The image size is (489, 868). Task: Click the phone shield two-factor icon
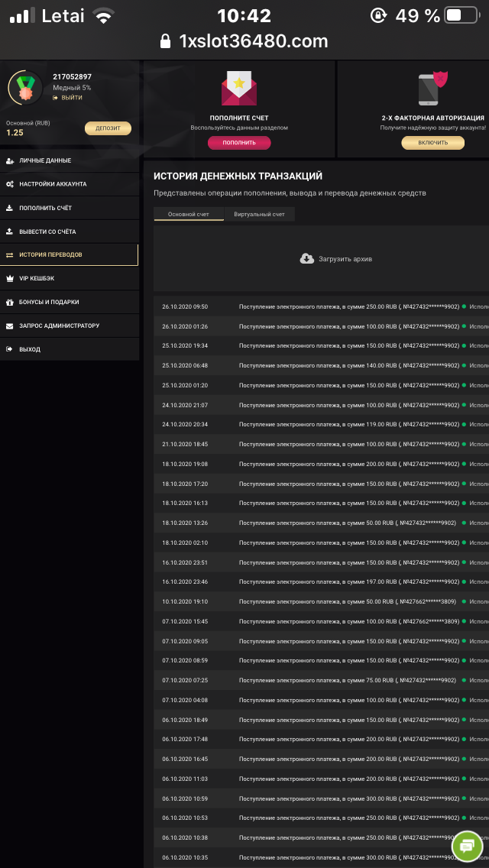(432, 89)
